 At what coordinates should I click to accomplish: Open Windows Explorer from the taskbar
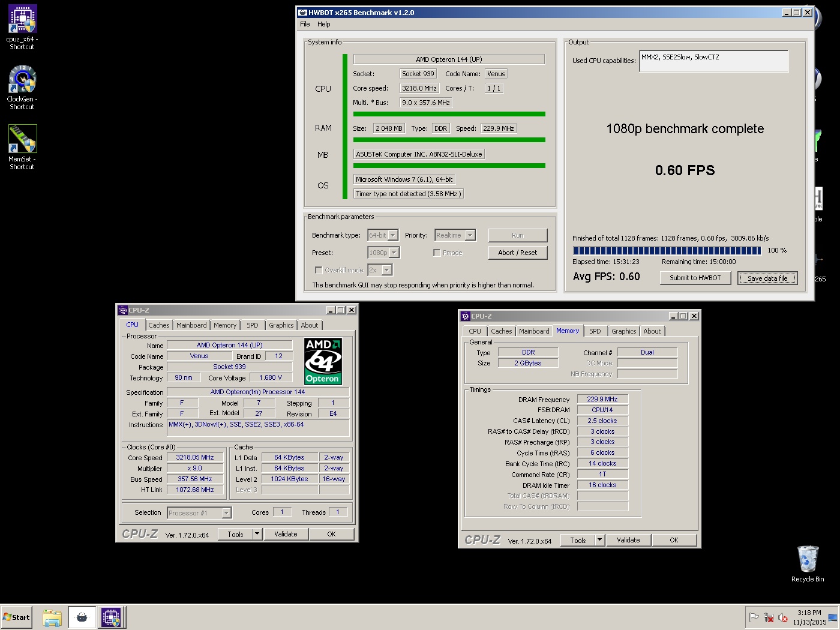click(52, 617)
